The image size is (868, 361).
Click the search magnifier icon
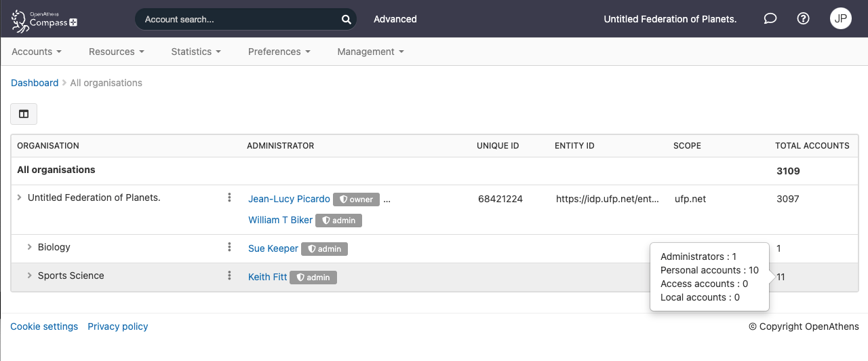pyautogui.click(x=346, y=20)
